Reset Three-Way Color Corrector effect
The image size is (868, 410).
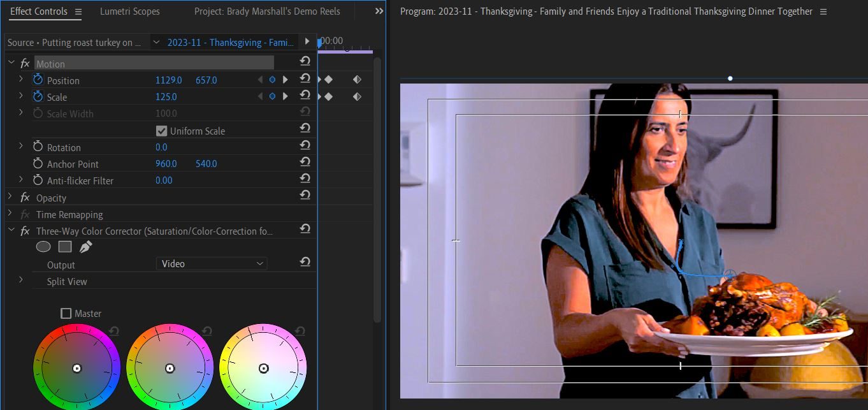click(305, 228)
